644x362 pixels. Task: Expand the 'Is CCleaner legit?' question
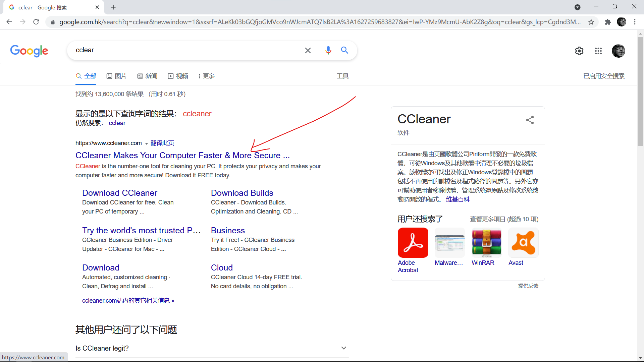point(212,348)
